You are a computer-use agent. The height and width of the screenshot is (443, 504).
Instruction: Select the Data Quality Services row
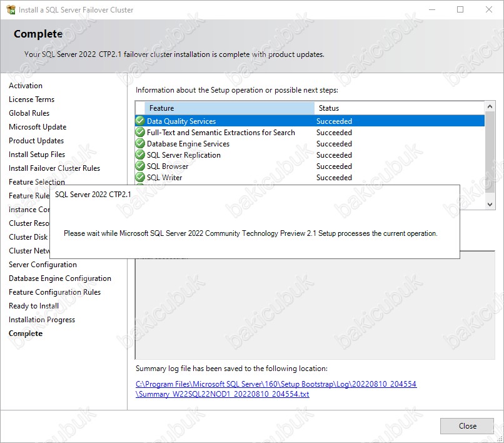coord(310,121)
